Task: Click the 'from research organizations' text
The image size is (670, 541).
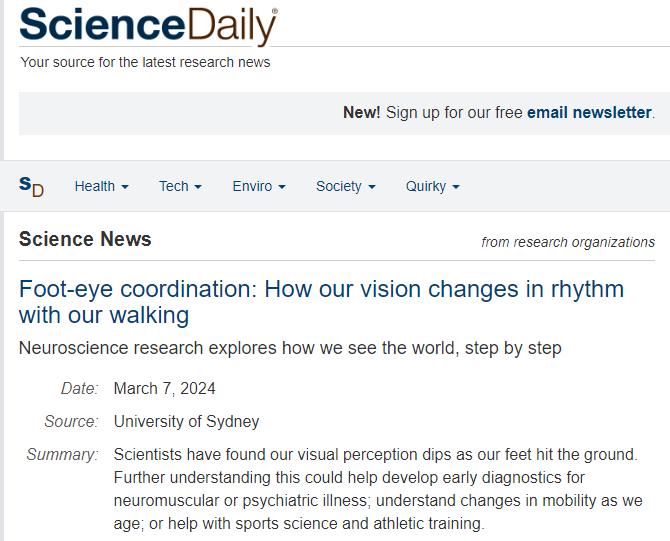Action: (x=568, y=242)
